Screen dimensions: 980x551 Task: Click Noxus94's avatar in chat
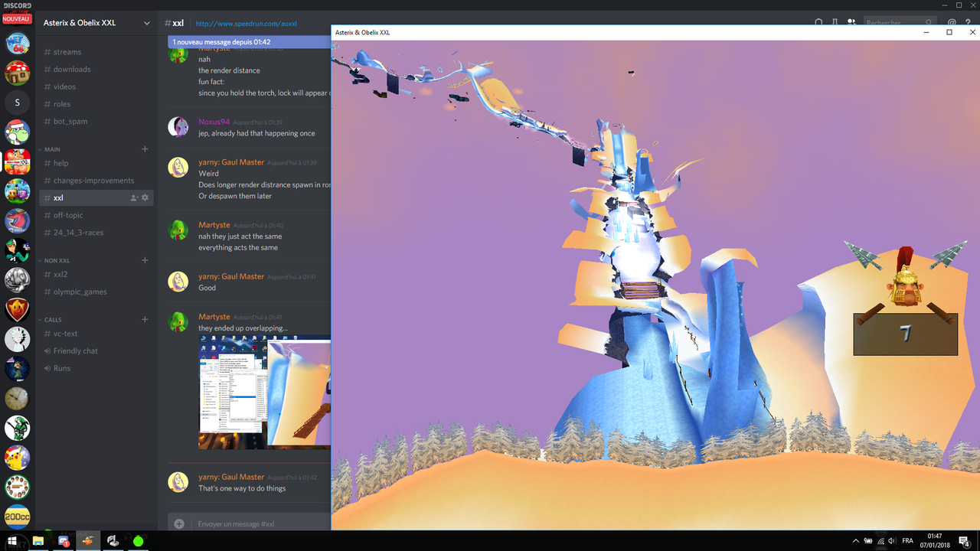click(178, 127)
